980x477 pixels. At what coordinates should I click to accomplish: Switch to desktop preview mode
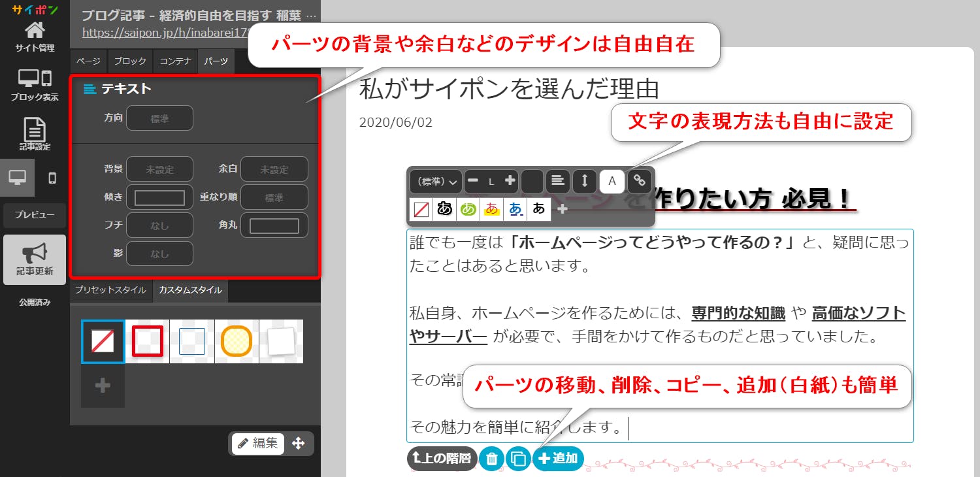18,178
